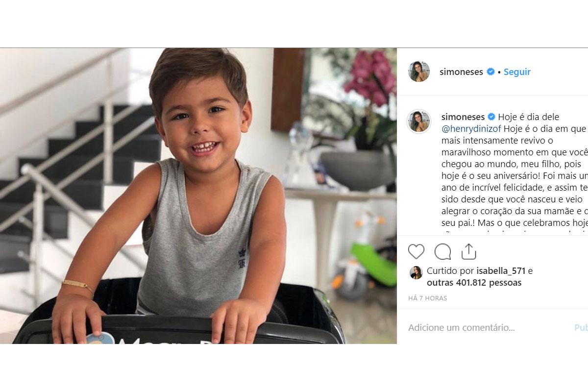Click the HÁ 7 HORAS timestamp
This screenshot has height=392, width=588.
pyautogui.click(x=428, y=298)
